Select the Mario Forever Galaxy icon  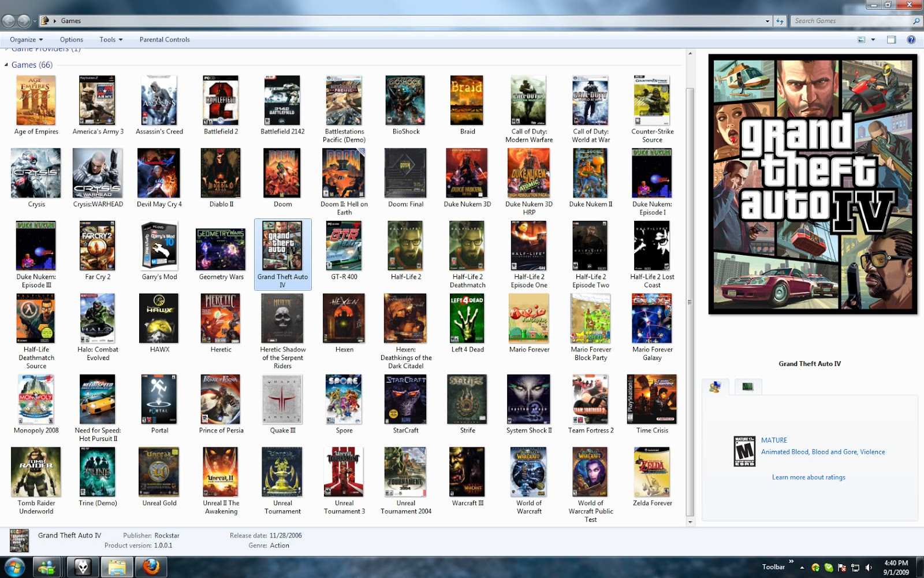pos(652,318)
